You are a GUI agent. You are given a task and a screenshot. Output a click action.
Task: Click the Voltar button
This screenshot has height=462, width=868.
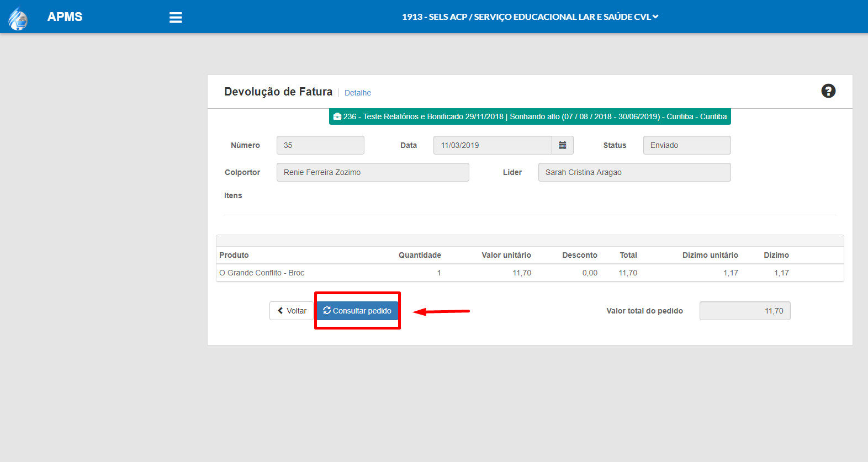point(292,311)
